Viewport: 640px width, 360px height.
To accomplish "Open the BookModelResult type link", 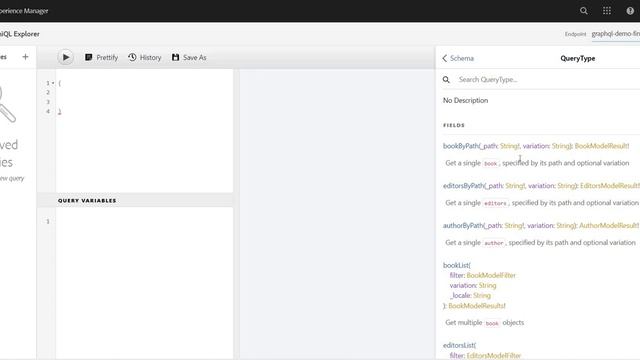I will pyautogui.click(x=602, y=146).
